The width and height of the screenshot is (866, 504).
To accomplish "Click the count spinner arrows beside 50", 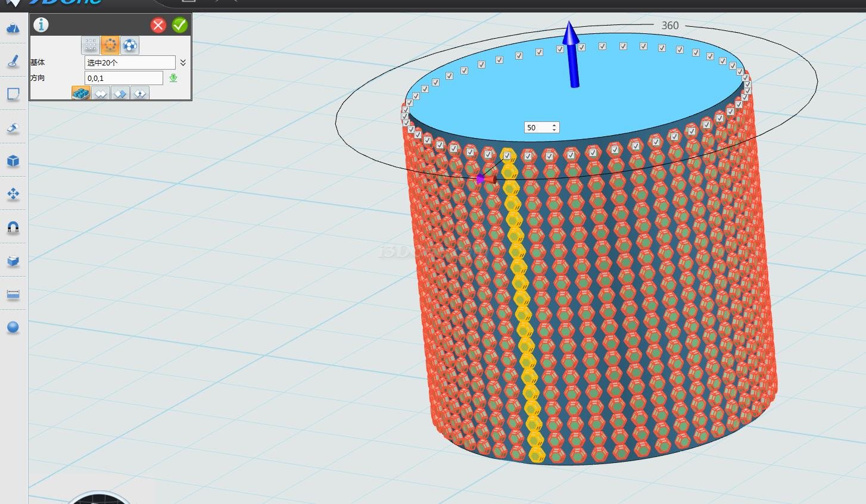I will (555, 127).
